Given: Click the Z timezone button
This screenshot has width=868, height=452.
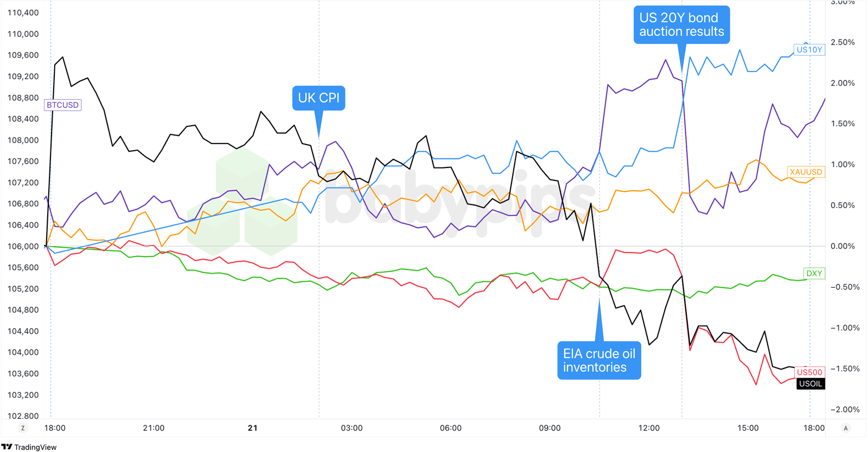Looking at the screenshot, I should (x=22, y=428).
